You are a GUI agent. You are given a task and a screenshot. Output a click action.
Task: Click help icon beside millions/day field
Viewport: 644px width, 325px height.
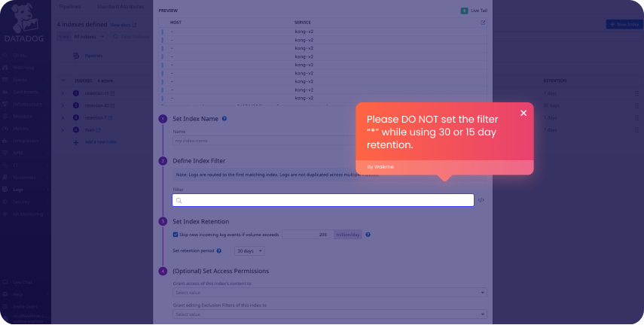pyautogui.click(x=368, y=235)
